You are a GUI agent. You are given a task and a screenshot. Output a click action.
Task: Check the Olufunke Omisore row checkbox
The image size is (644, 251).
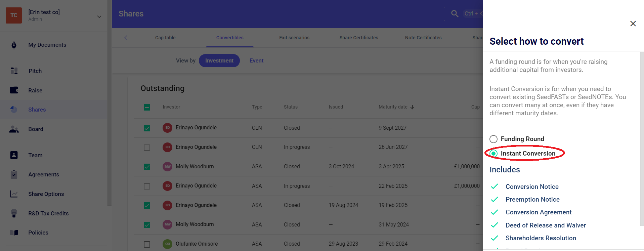point(147,244)
